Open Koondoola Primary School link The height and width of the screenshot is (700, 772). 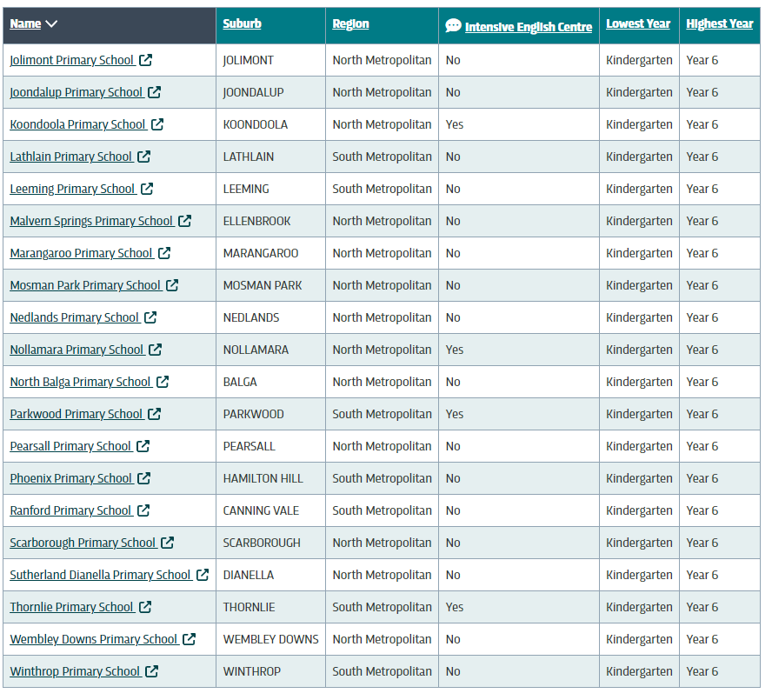click(77, 124)
